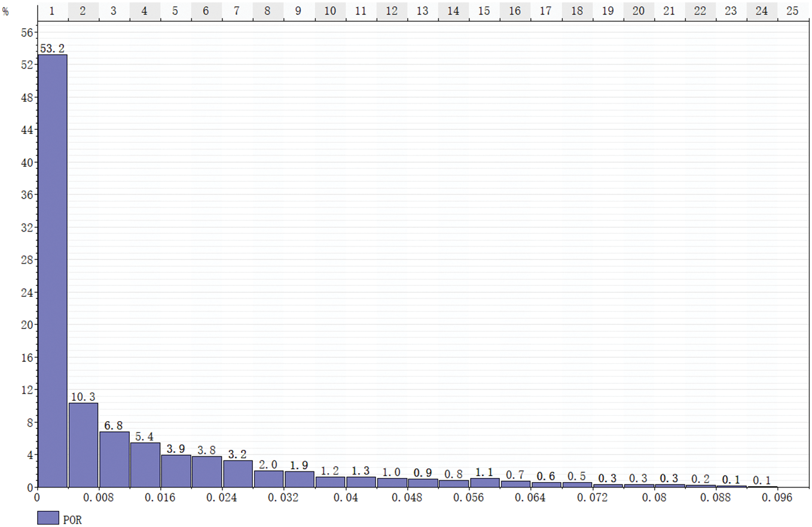Select the POR legend label
The width and height of the screenshot is (812, 527).
click(72, 520)
